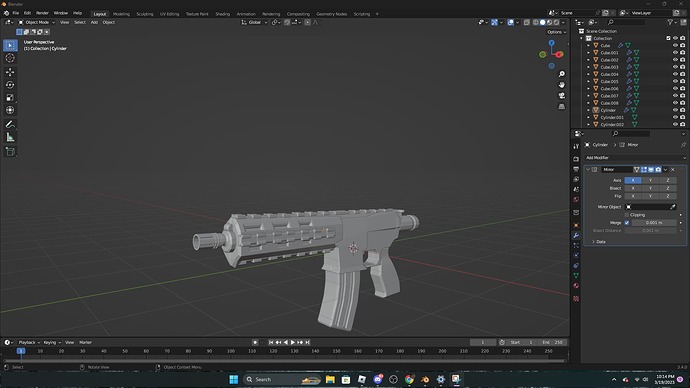690x388 pixels.
Task: Open the Object properties tab
Action: coord(576,225)
